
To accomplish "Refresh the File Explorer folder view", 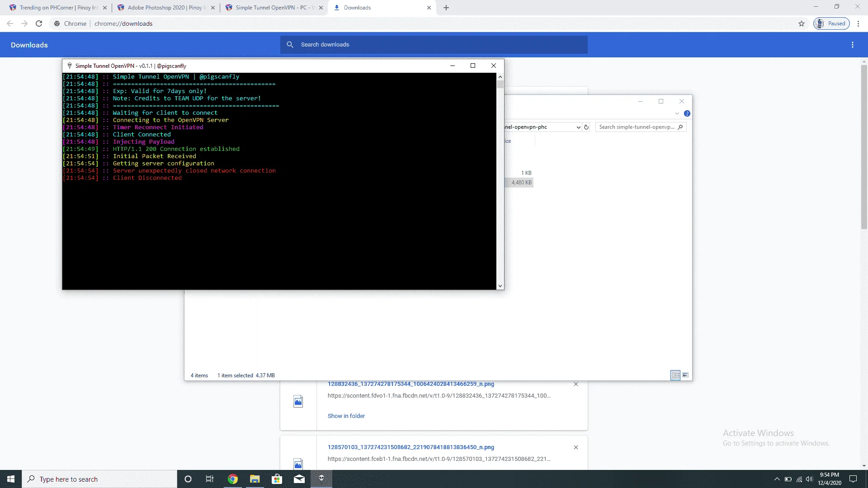I will (586, 127).
